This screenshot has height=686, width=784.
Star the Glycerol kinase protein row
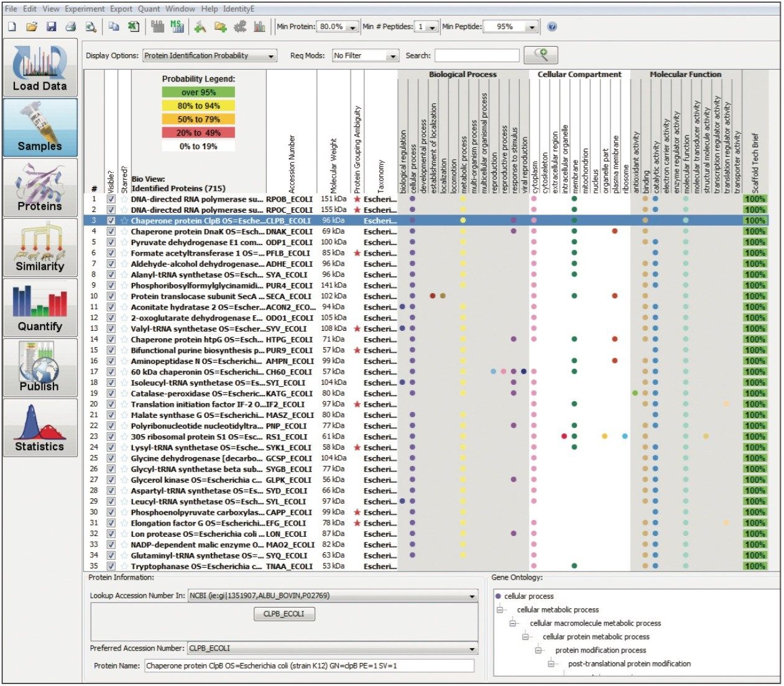(124, 480)
